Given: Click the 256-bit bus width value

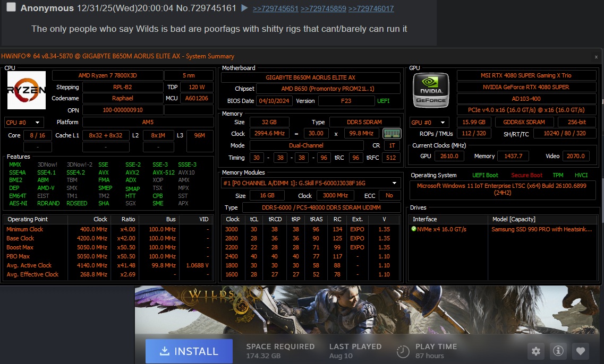Looking at the screenshot, I should coord(577,122).
